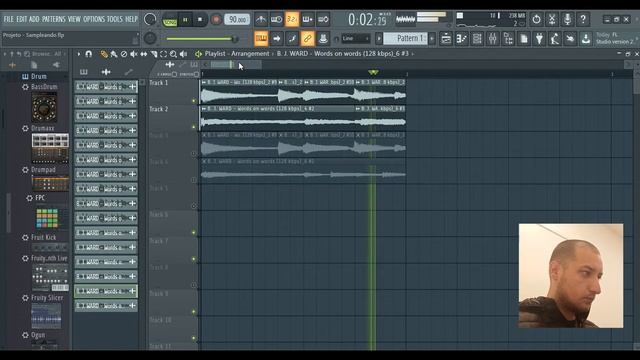Select the Select tool in playlist
The height and width of the screenshot is (360, 640).
[164, 54]
